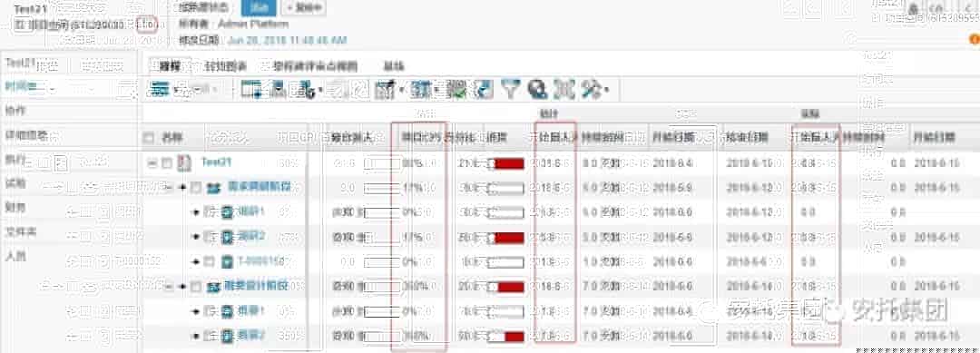The height and width of the screenshot is (353, 980).
Task: Collapse the Test21 root tree node
Action: click(152, 163)
